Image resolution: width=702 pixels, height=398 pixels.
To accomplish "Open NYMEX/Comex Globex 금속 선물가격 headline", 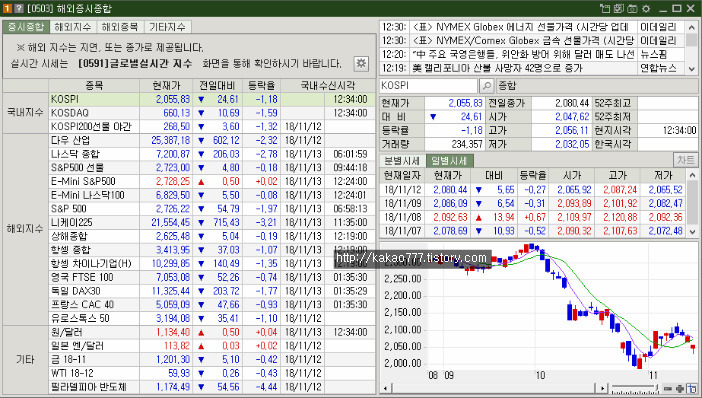I will point(523,41).
